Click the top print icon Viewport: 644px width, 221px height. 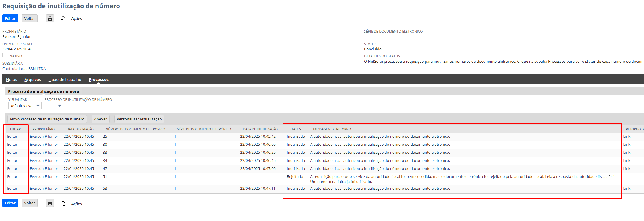tap(50, 18)
